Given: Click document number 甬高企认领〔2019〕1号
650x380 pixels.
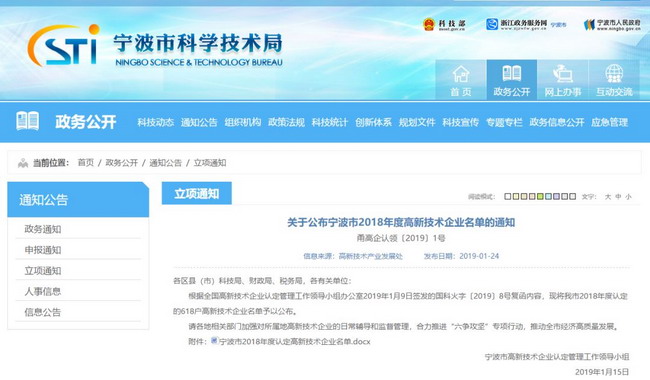Looking at the screenshot, I should click(401, 238).
